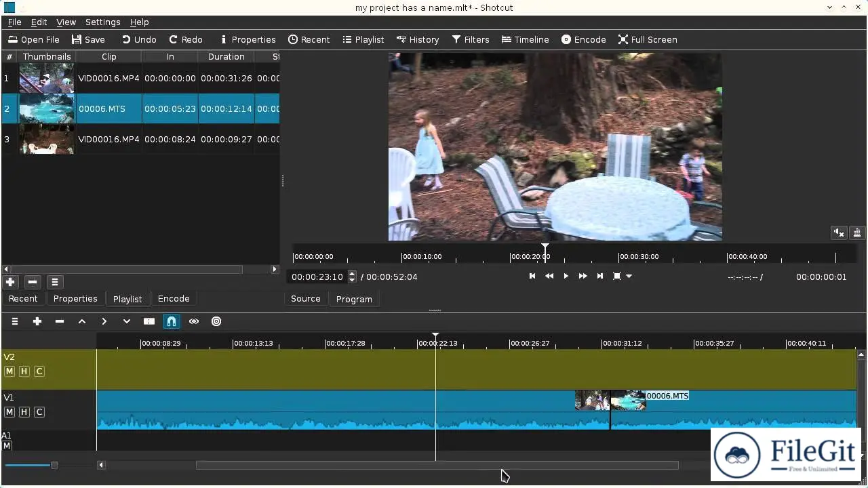Toggle the Timeline panel from toolbar
This screenshot has height=488, width=868.
(526, 39)
